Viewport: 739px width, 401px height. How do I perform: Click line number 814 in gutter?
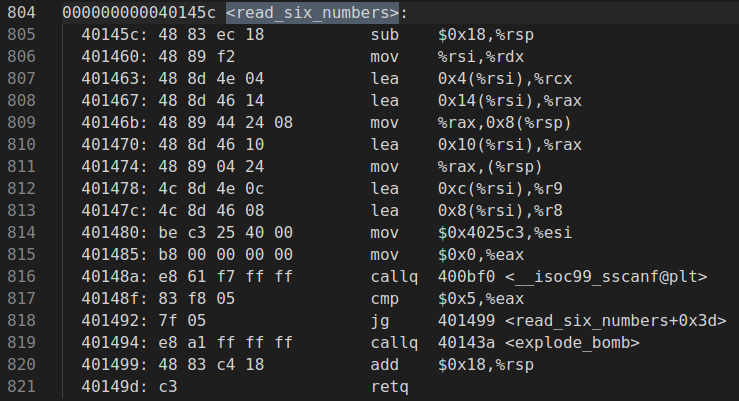(x=20, y=233)
